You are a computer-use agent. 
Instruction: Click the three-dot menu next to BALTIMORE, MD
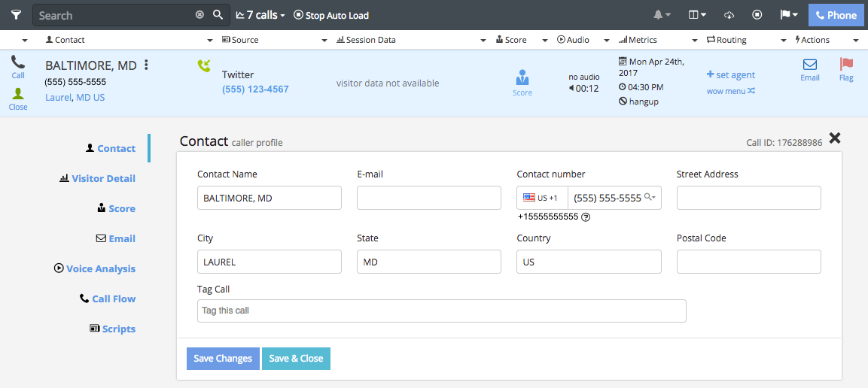(147, 65)
